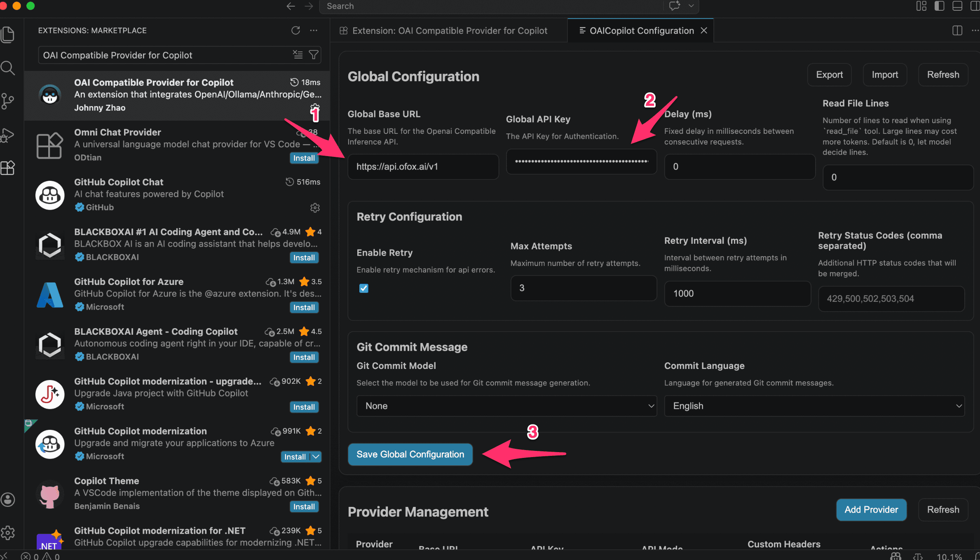Close the OAICopilot Configuration tab

pos(704,30)
